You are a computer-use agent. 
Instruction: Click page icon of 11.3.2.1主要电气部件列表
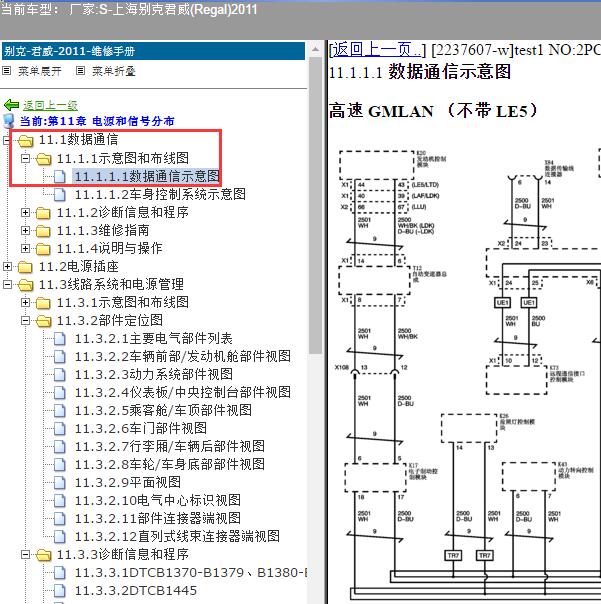(60, 339)
